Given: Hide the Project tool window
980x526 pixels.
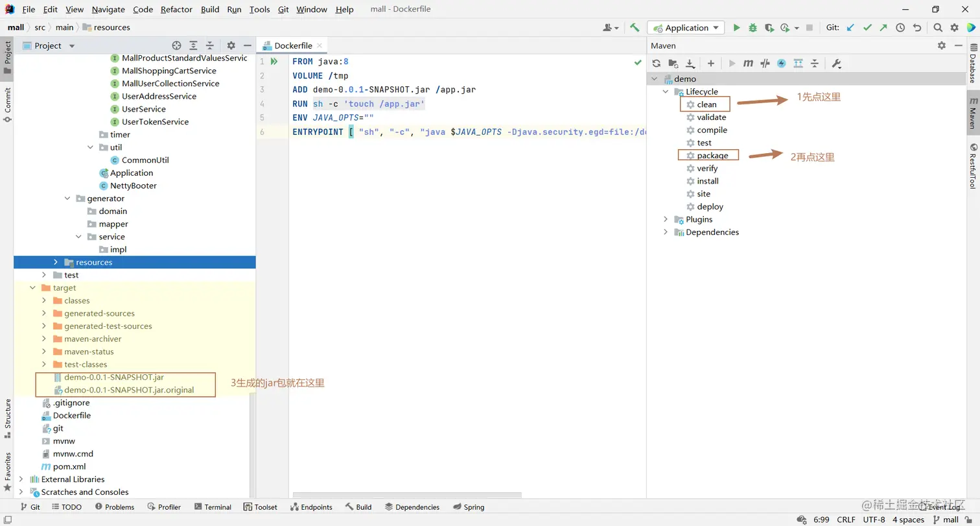Looking at the screenshot, I should tap(247, 45).
